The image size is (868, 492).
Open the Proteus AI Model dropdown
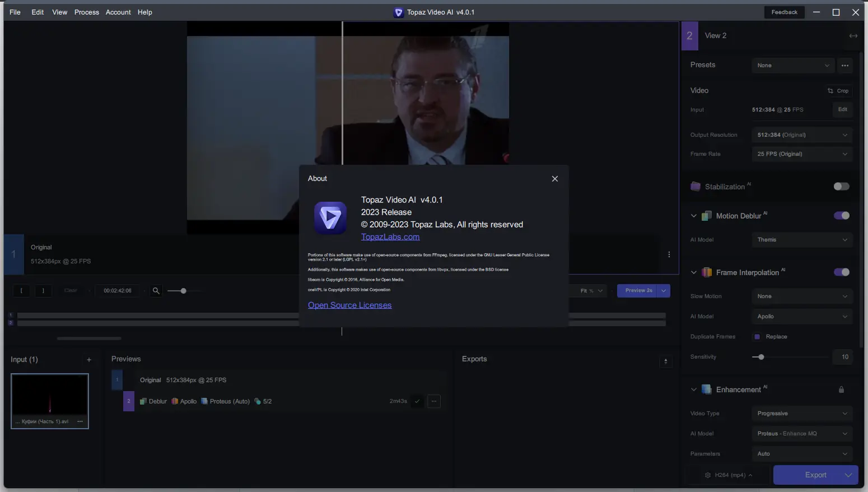(802, 434)
